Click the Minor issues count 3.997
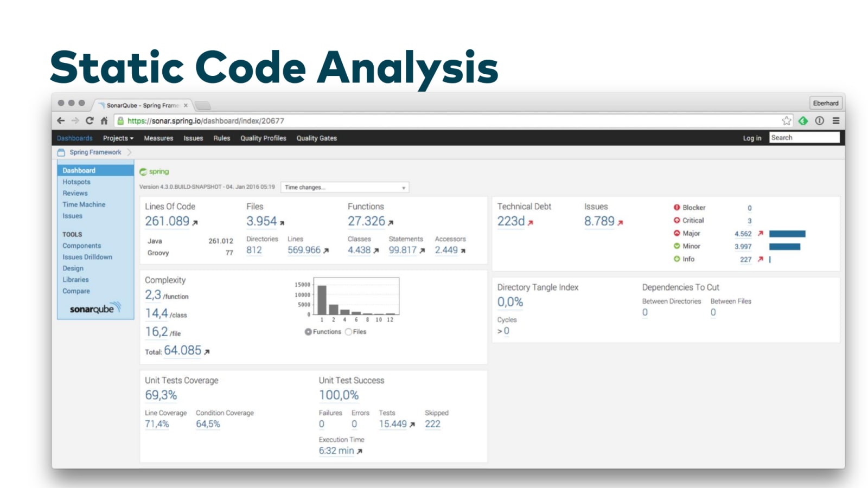868x488 pixels. click(x=743, y=247)
